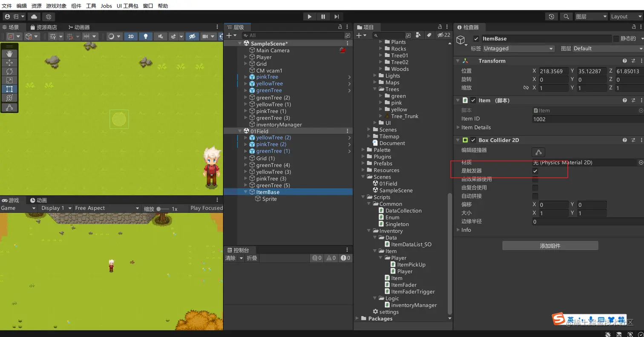Click the 折叠 button in Console
644x337 pixels.
point(252,258)
